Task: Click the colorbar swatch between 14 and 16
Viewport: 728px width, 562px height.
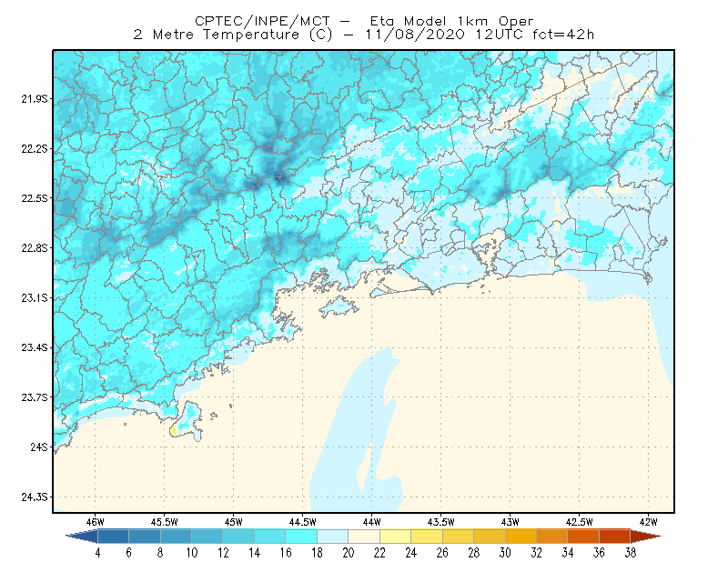Action: 270,537
